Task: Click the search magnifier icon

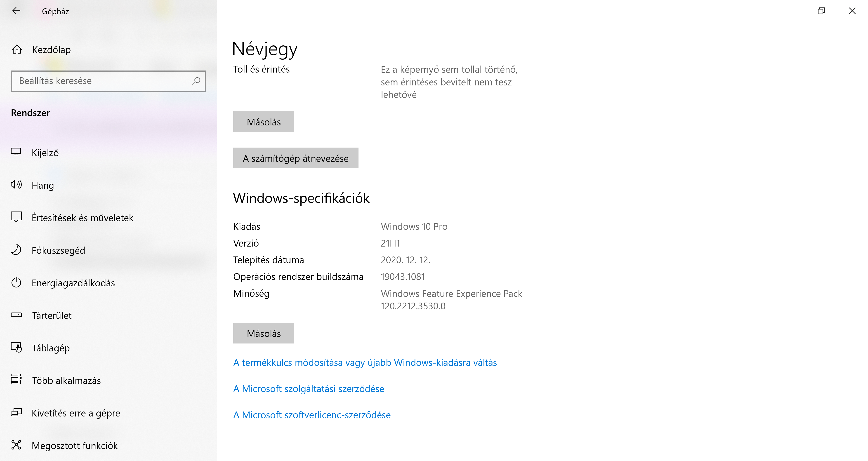Action: pos(196,81)
